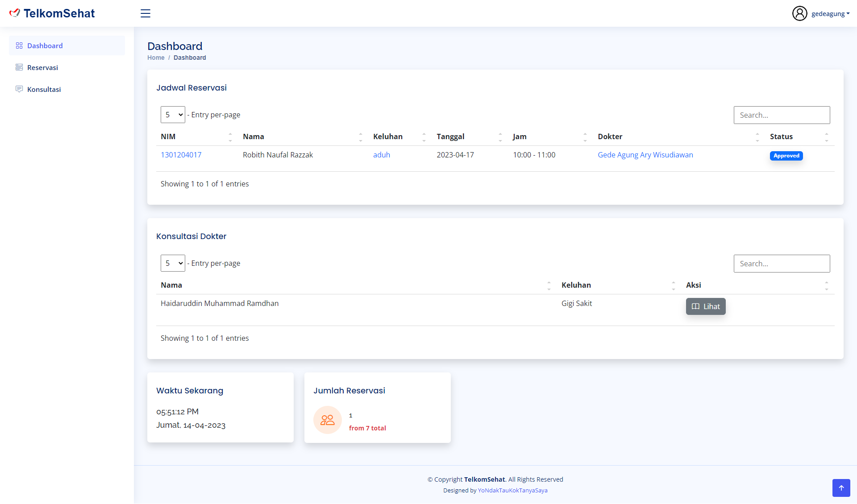
Task: Focus the Jadwal Reservasi search field
Action: point(782,115)
